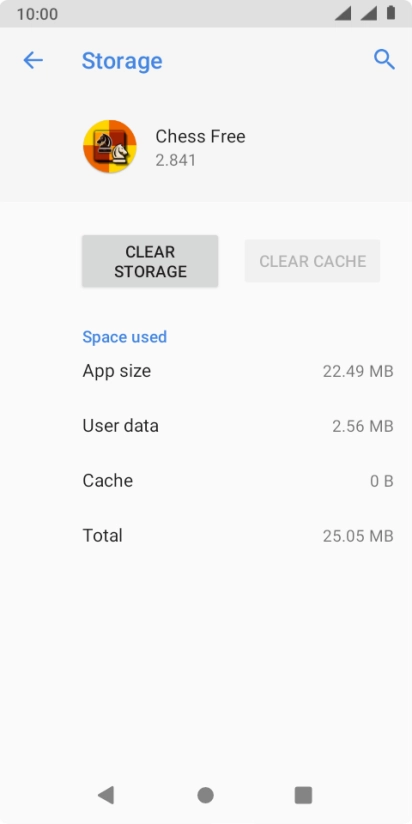
Task: Tap the Storage page title
Action: [122, 61]
